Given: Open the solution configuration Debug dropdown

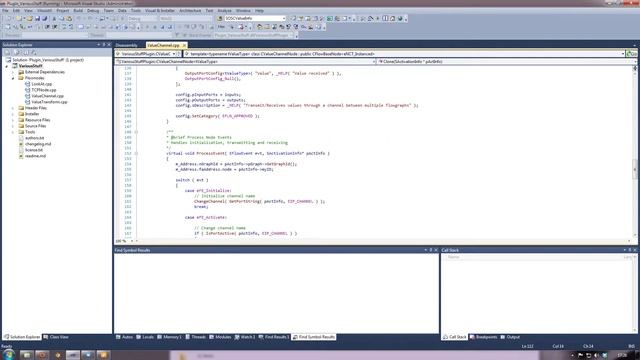Looking at the screenshot, I should 143,19.
